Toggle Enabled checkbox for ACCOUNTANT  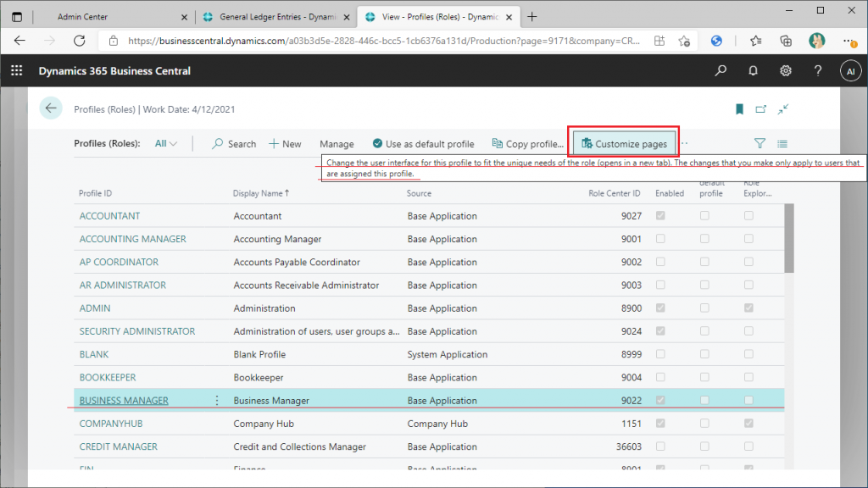660,216
